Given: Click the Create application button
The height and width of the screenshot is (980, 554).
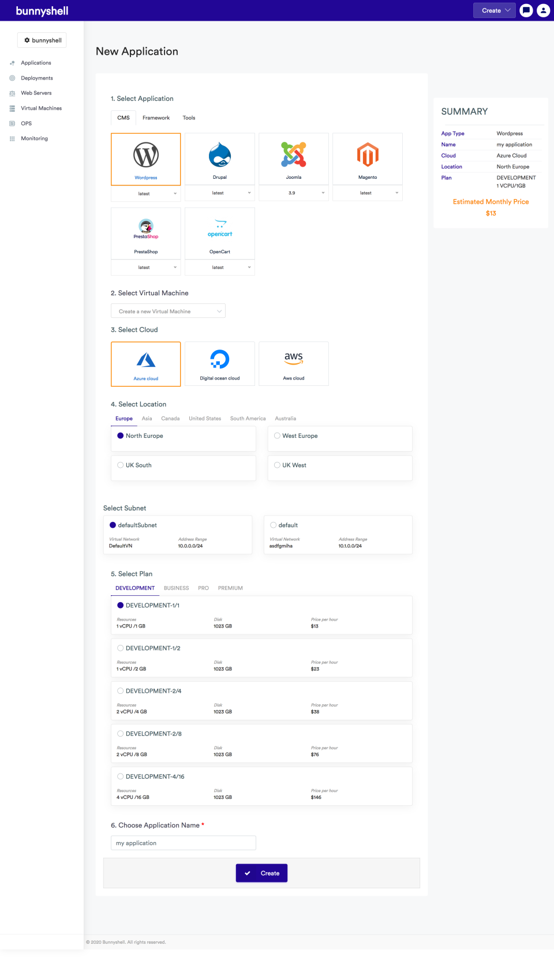Looking at the screenshot, I should [261, 873].
